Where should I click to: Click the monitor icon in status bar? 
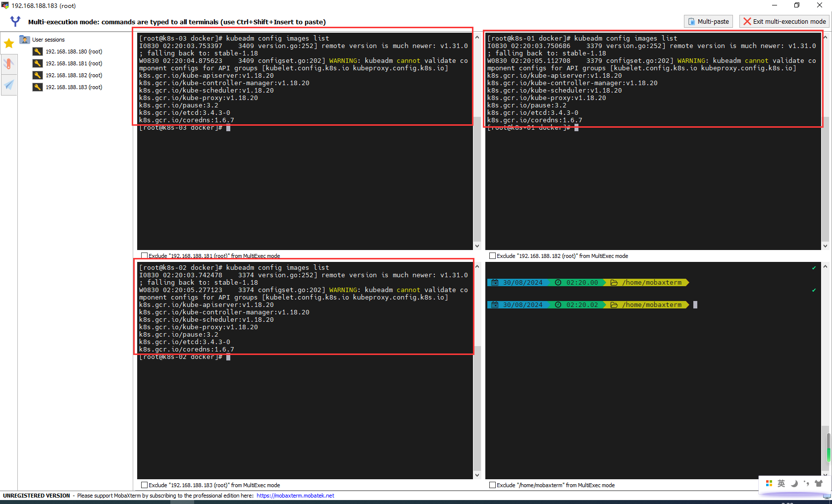pos(827,496)
